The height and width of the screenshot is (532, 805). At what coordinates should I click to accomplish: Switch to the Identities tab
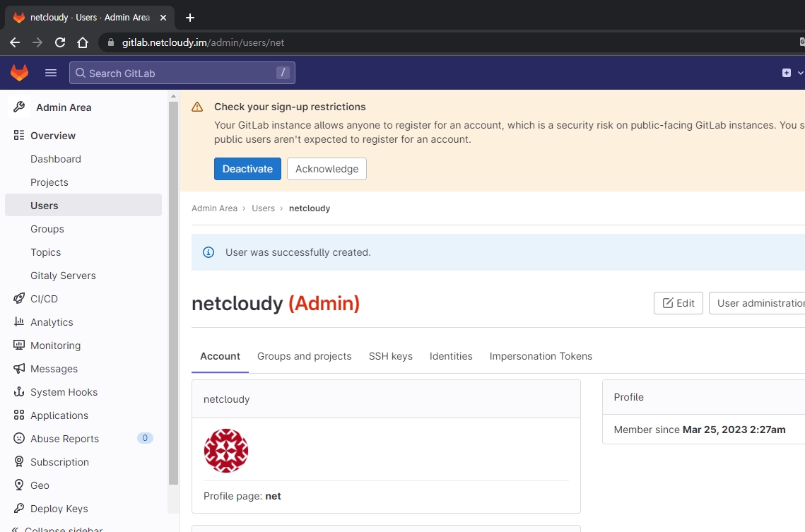coord(451,356)
